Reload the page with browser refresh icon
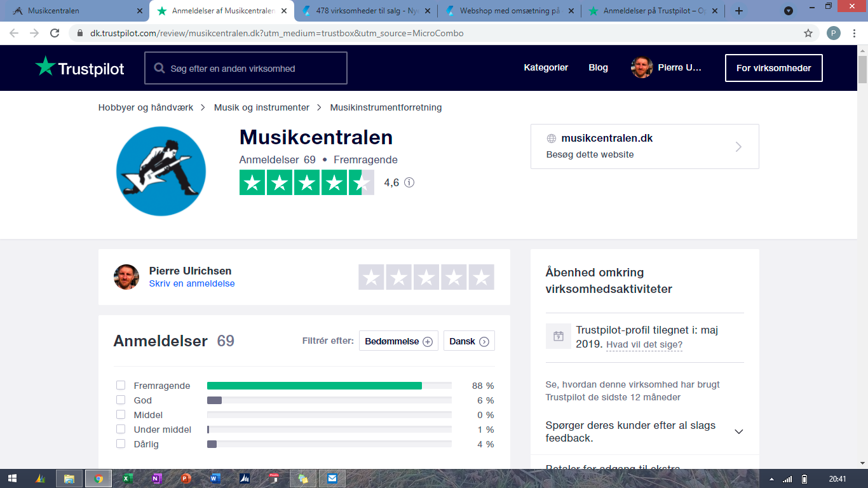868x488 pixels. (x=55, y=33)
